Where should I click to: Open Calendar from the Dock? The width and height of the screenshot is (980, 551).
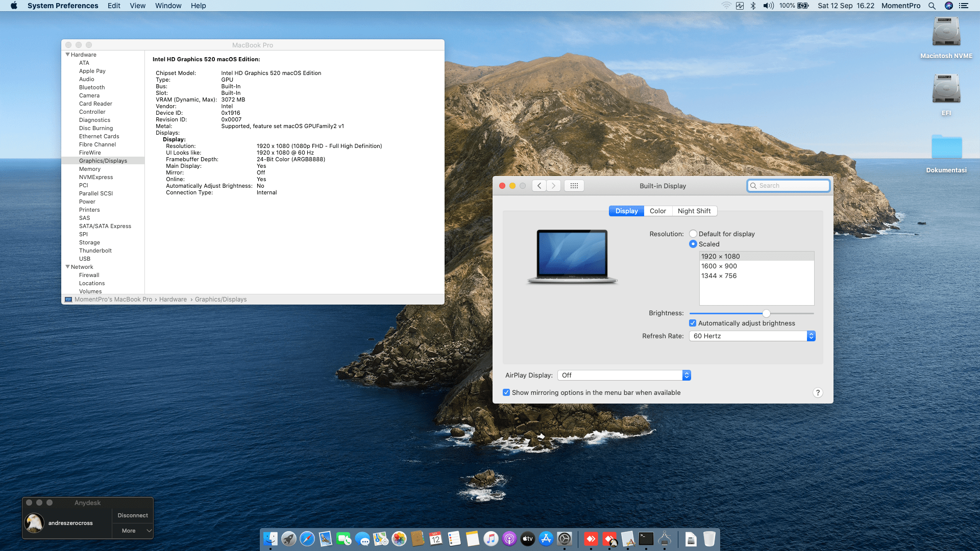[436, 539]
